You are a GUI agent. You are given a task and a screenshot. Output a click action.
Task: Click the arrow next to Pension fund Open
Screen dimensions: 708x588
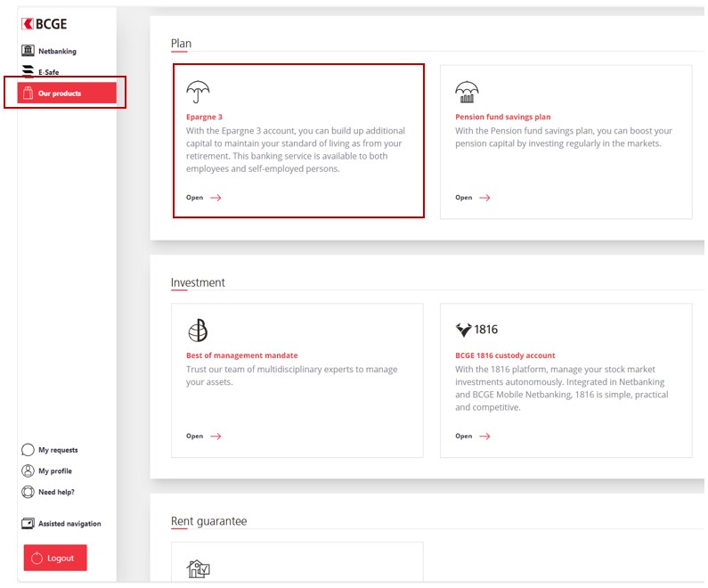click(484, 198)
